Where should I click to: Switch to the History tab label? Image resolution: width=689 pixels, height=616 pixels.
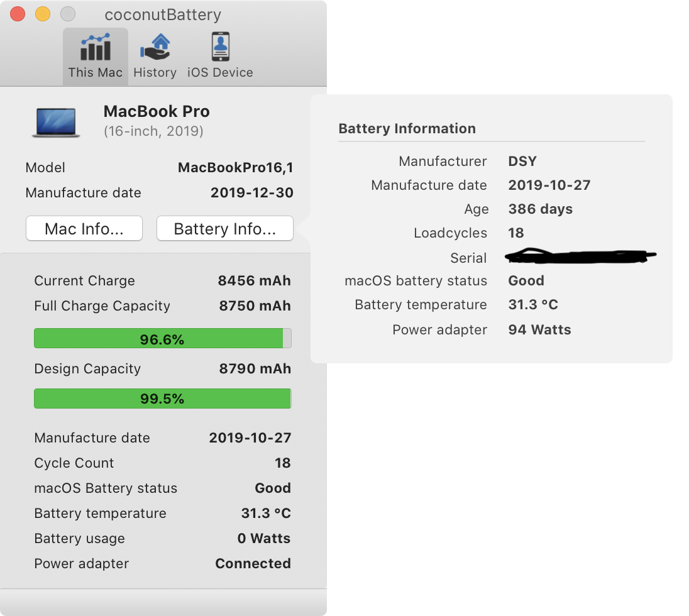pyautogui.click(x=155, y=72)
